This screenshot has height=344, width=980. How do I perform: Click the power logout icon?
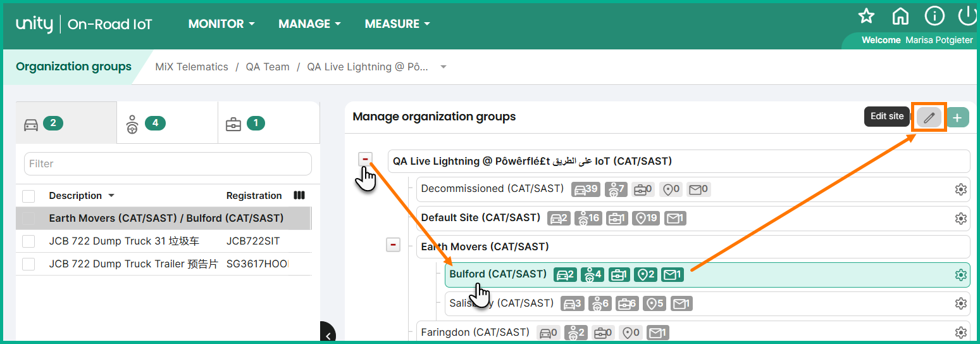(968, 16)
